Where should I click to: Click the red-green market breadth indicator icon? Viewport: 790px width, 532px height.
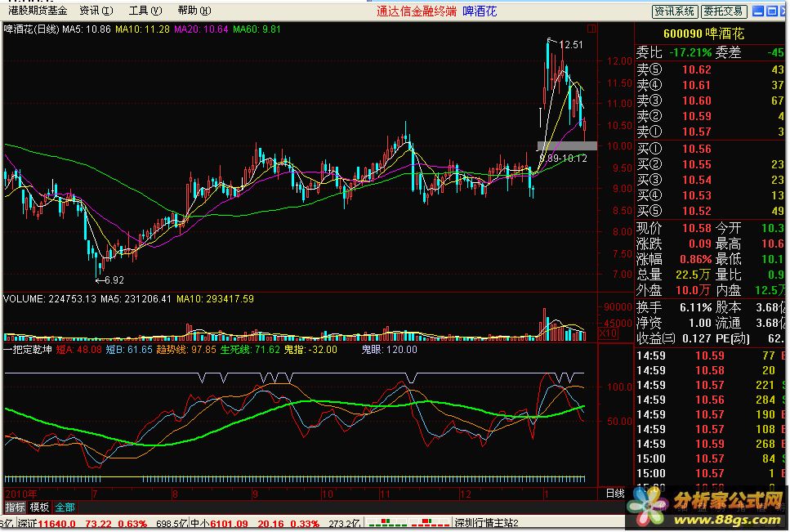coord(408,524)
